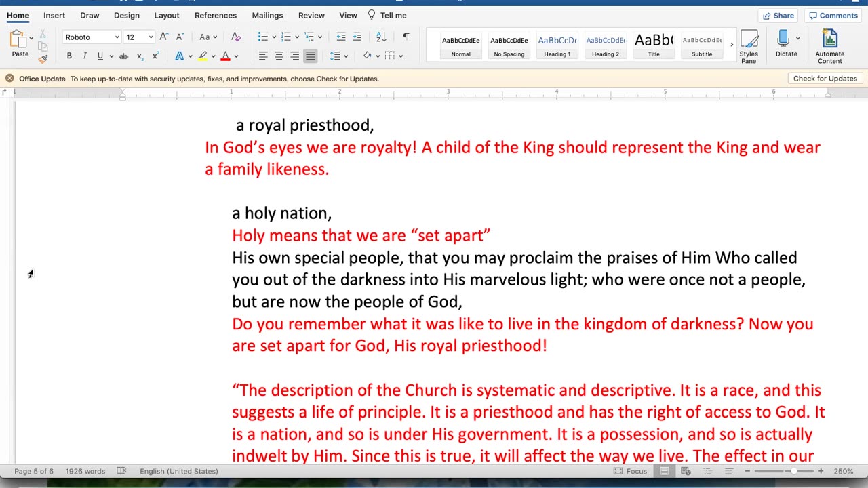Click the bulleted list icon
The width and height of the screenshot is (868, 488).
click(x=263, y=37)
